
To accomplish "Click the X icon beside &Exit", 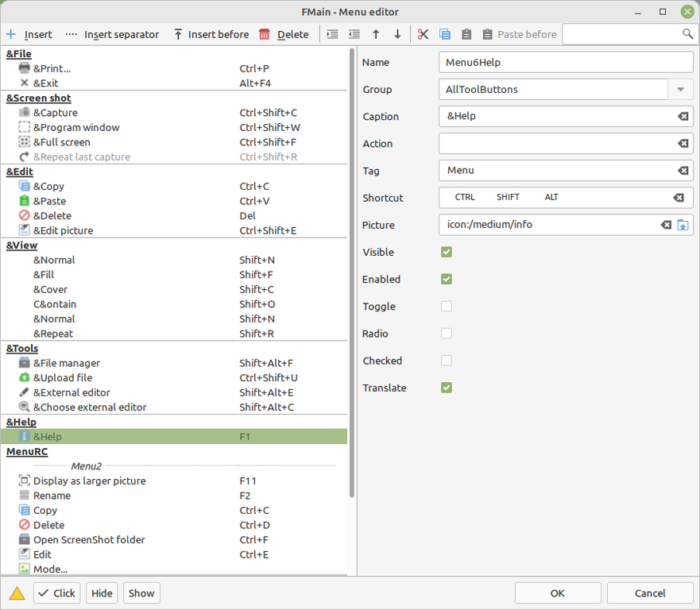I will pyautogui.click(x=24, y=83).
